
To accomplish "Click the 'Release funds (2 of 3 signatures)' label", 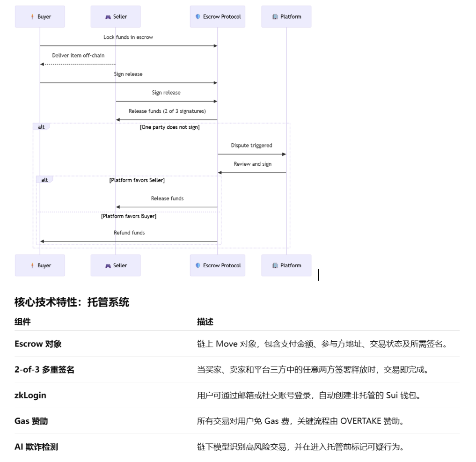I will (167, 111).
